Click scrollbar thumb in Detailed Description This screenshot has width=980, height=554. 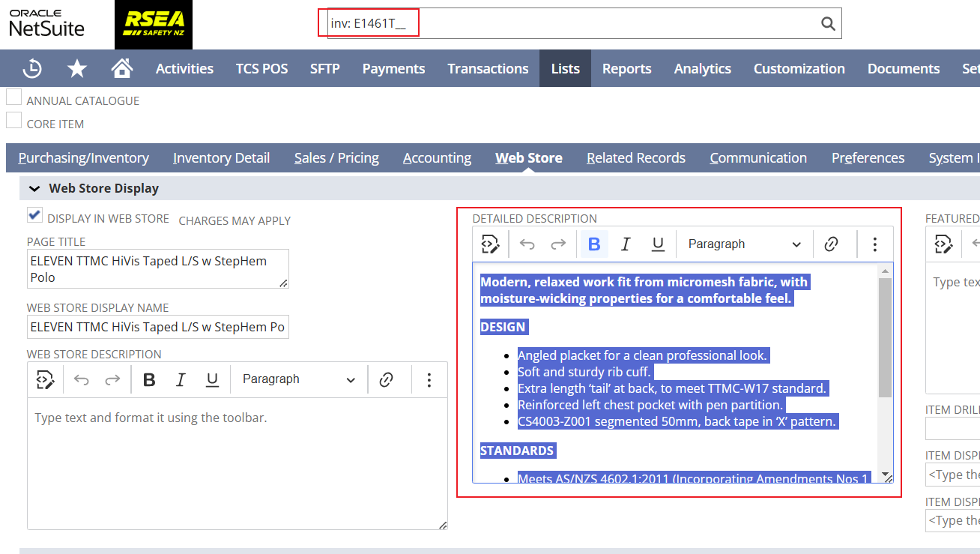885,337
